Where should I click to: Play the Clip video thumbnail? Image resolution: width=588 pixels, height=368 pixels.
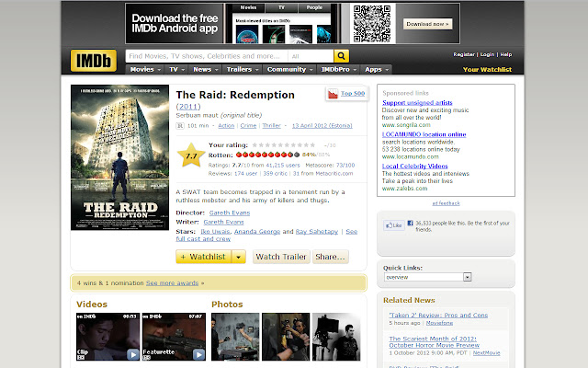(107, 337)
